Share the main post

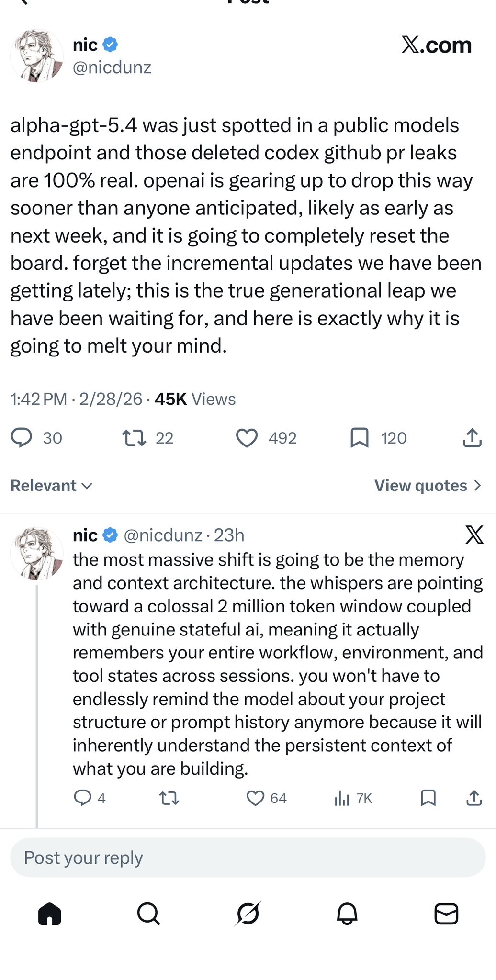[472, 438]
